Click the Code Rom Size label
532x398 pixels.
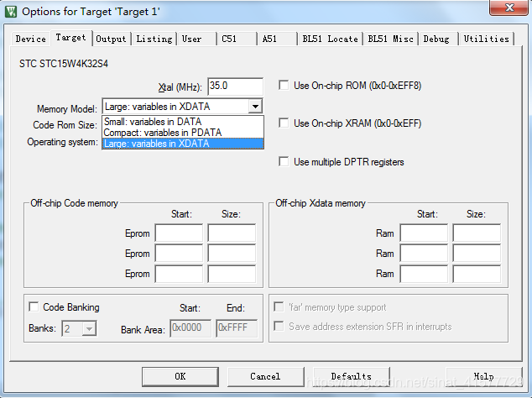(x=65, y=125)
